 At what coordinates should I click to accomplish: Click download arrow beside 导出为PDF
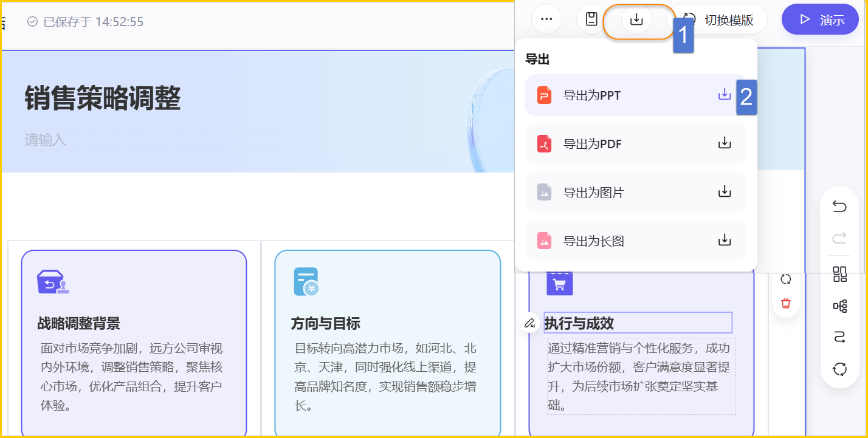[725, 143]
